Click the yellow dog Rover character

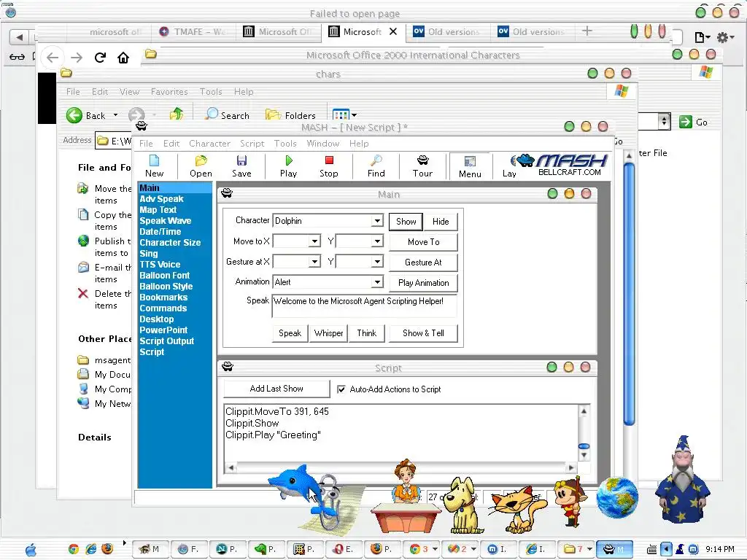(463, 505)
